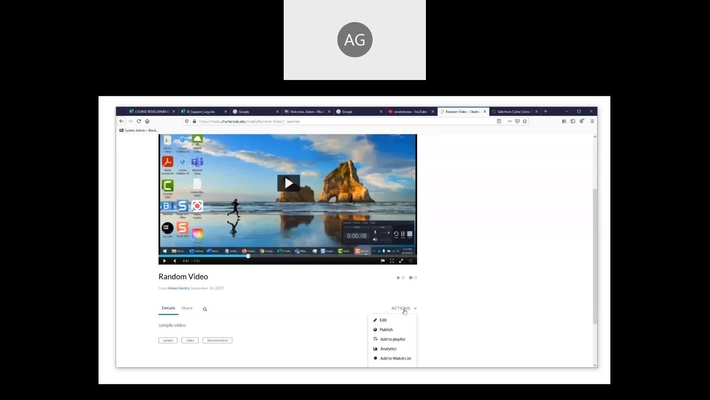
Task: Bookmark the page with star icon
Action: [x=525, y=121]
